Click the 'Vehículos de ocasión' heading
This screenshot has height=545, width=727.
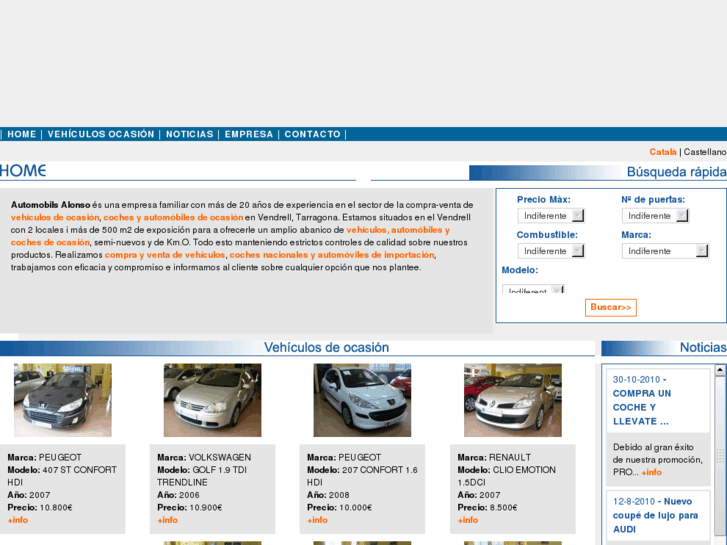[326, 347]
